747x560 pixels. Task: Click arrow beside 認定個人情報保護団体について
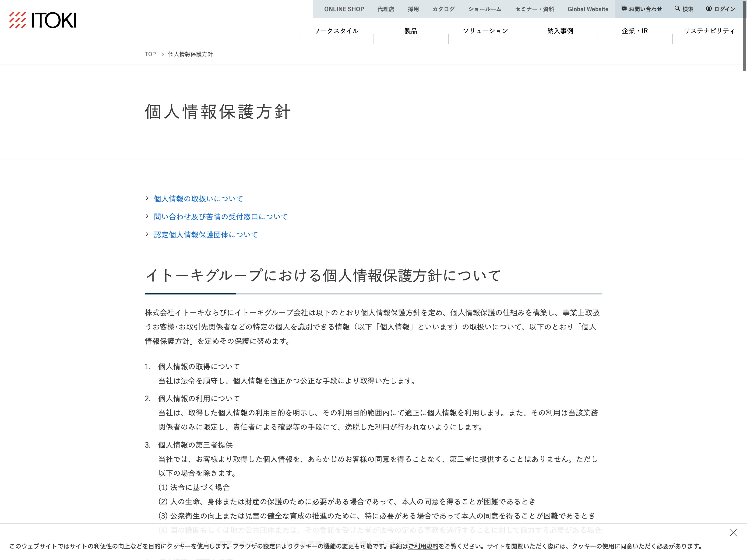tap(147, 234)
